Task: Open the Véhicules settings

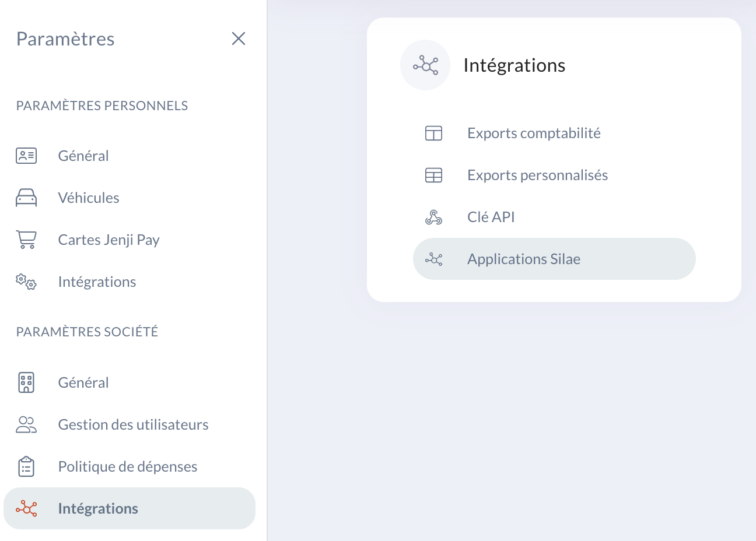Action: point(129,198)
